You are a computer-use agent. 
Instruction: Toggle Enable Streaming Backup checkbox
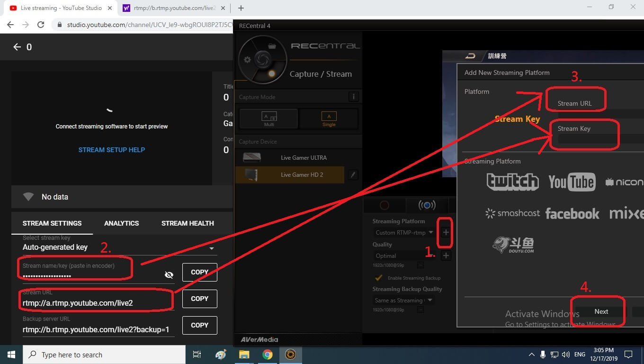click(x=378, y=278)
